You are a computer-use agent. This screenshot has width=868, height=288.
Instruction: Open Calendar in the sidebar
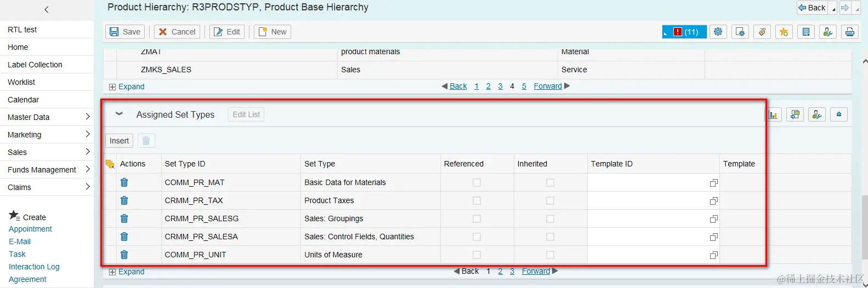point(24,100)
